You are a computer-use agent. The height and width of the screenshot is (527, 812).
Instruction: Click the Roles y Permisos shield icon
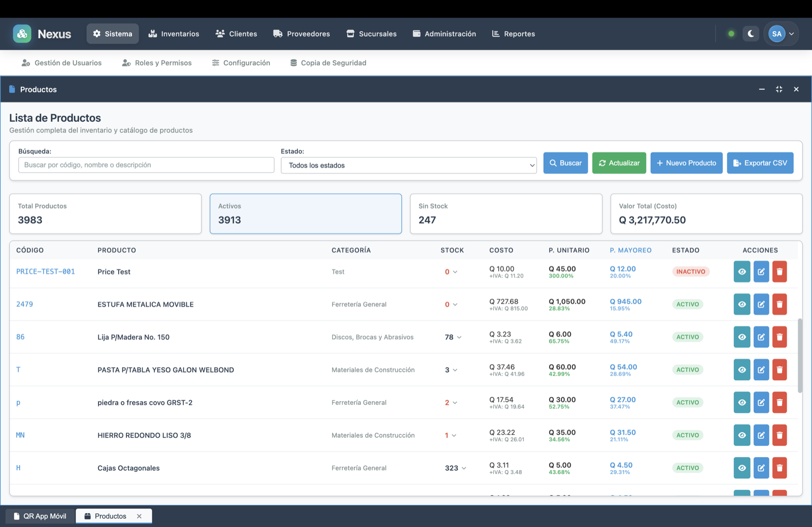click(125, 62)
